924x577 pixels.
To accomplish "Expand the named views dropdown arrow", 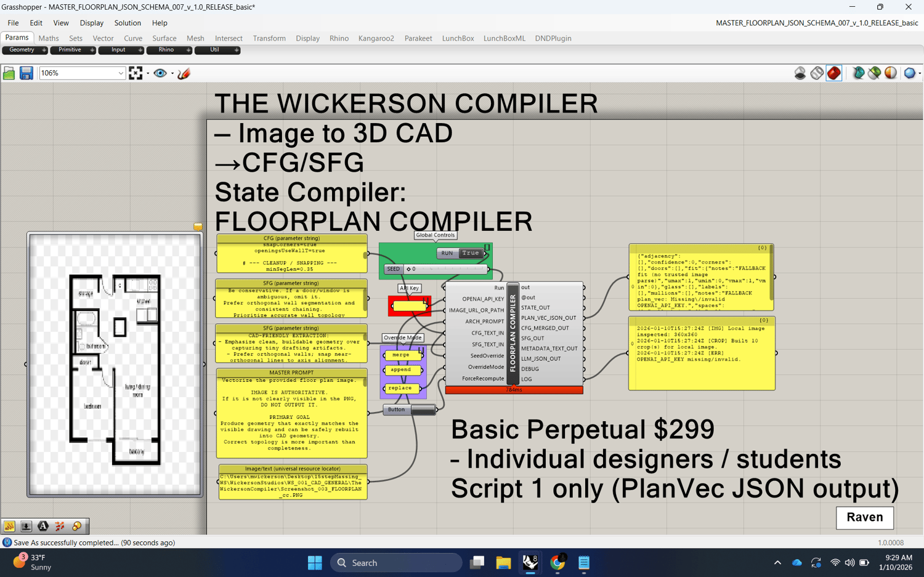I will tap(172, 74).
